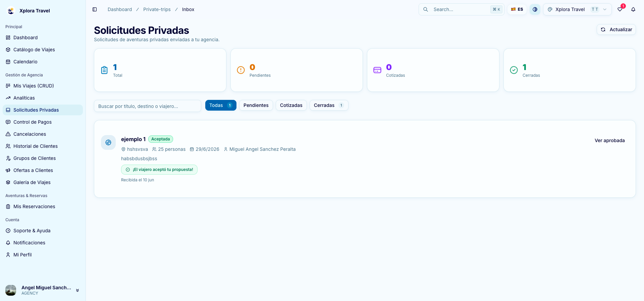Screen dimensions: 644x301
Task: Click the hshsvsva destination text
Action: pyautogui.click(x=137, y=149)
